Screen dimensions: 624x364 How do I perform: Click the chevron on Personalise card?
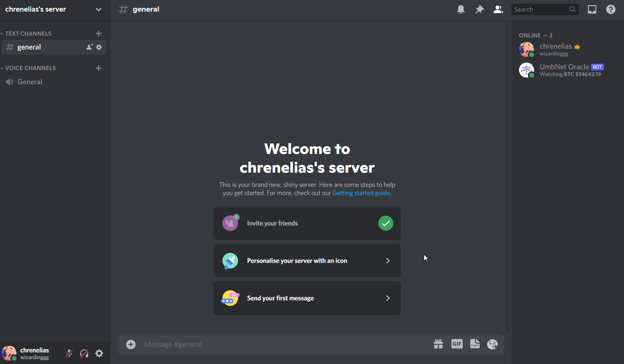point(388,261)
